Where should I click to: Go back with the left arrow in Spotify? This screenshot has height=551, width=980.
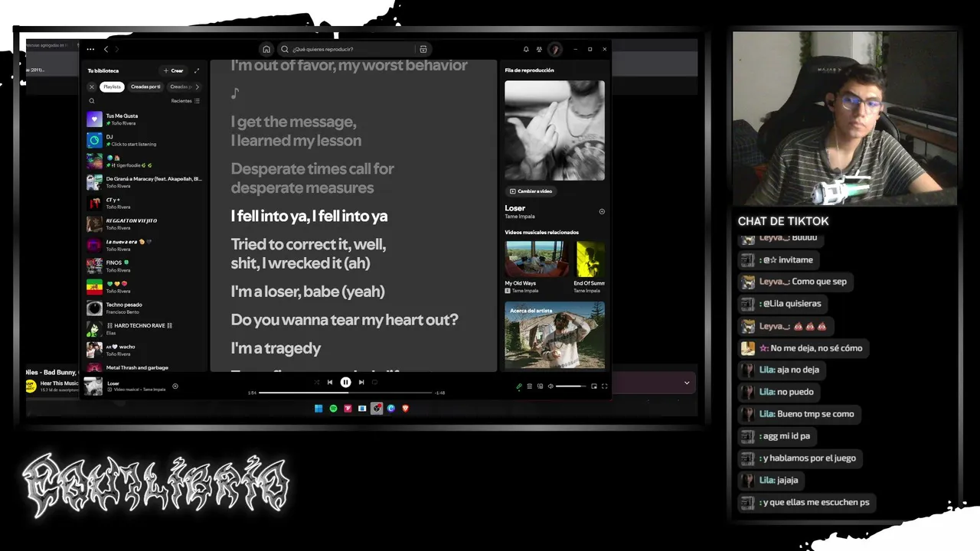[106, 49]
